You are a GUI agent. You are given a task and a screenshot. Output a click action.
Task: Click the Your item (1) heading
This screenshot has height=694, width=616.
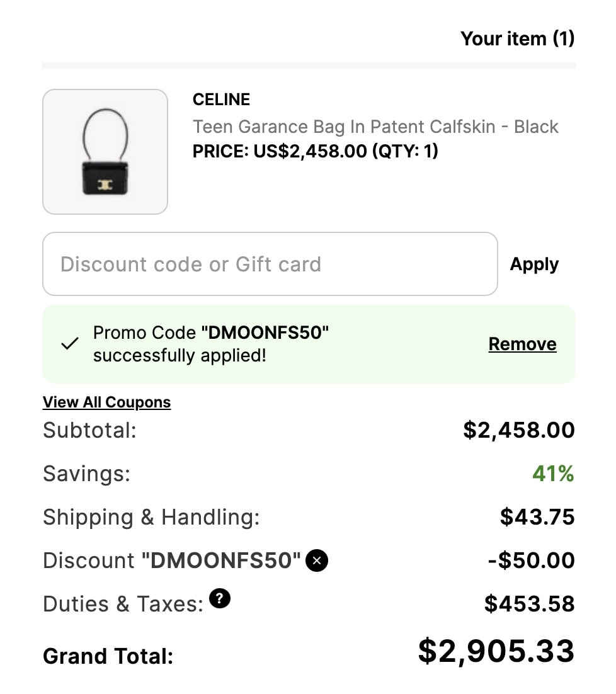tap(517, 38)
